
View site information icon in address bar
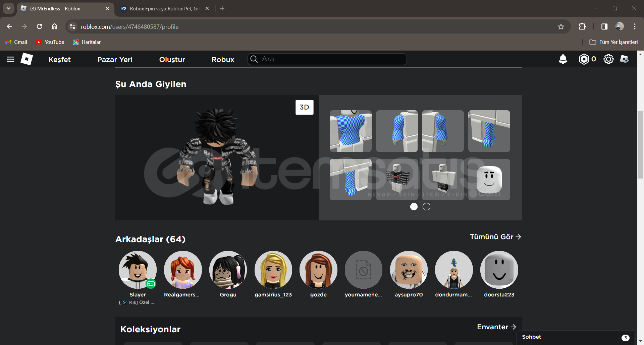(72, 26)
